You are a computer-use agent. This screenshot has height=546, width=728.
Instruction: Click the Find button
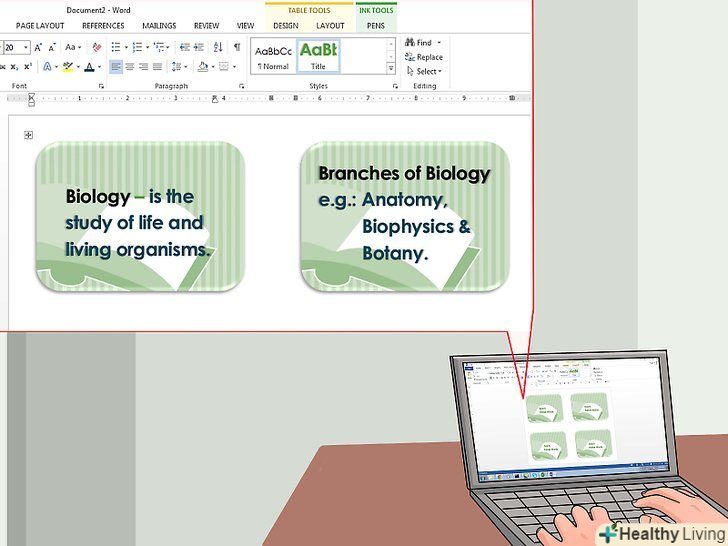click(x=418, y=43)
